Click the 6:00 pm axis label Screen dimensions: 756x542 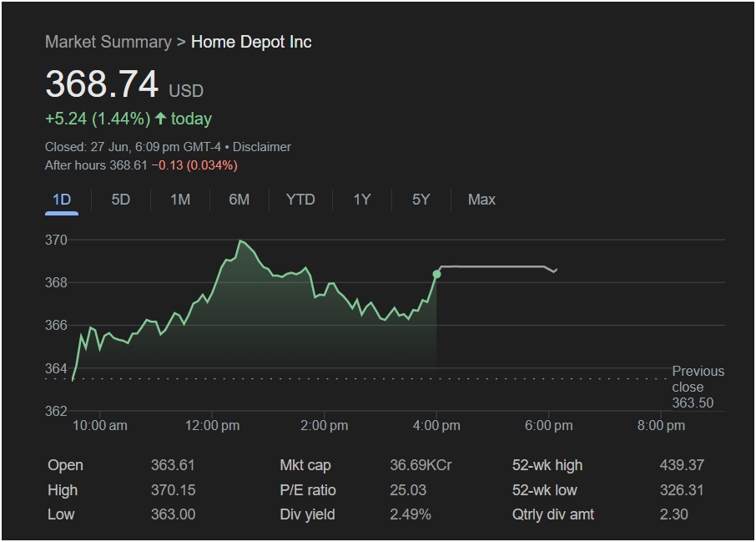click(549, 426)
